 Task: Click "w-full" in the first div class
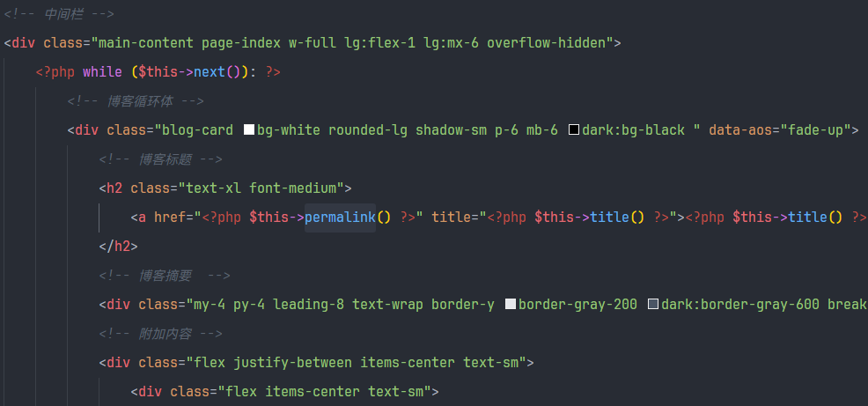[313, 42]
